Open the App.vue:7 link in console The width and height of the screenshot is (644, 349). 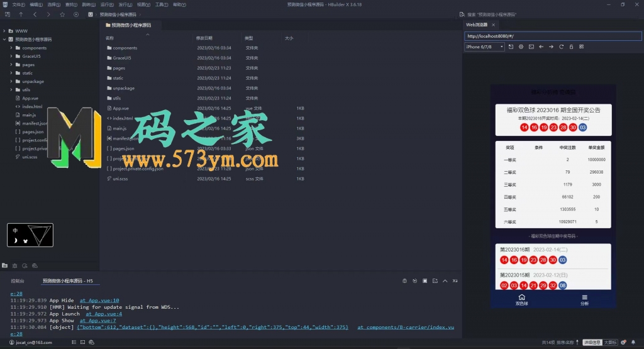click(97, 320)
